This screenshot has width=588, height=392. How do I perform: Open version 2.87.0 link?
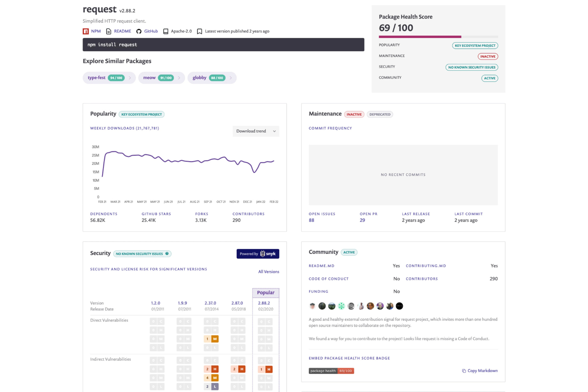(x=237, y=303)
